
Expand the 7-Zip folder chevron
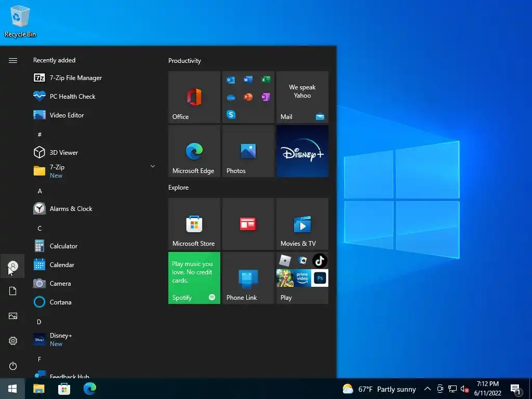(x=153, y=166)
